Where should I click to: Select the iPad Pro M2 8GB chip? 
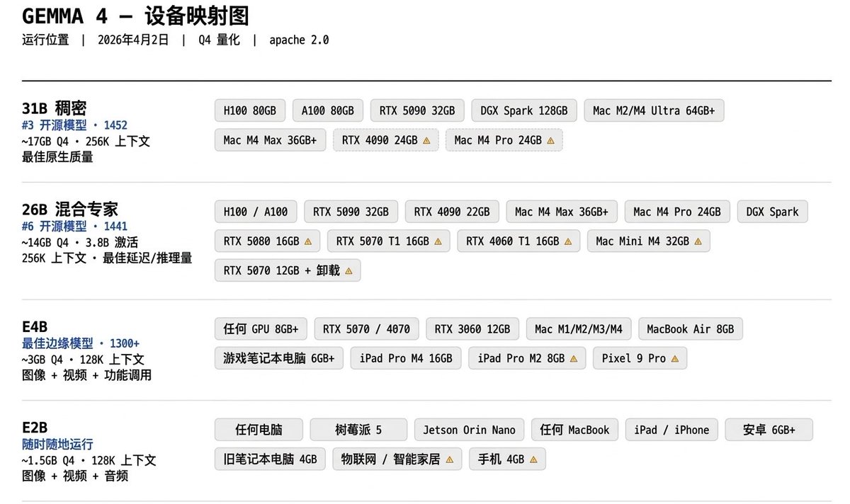click(x=527, y=358)
